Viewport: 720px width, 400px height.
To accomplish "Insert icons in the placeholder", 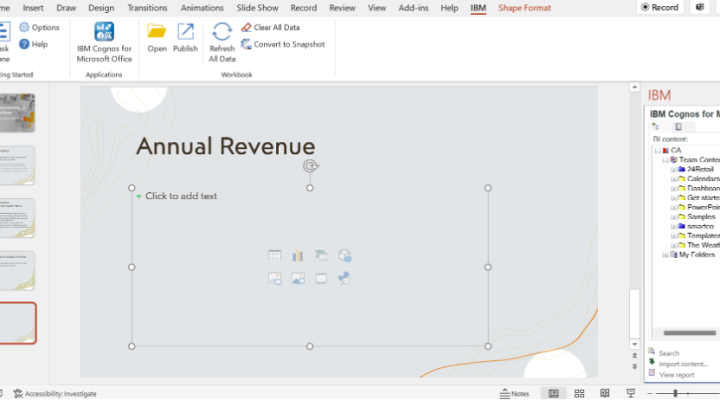I will (x=344, y=278).
